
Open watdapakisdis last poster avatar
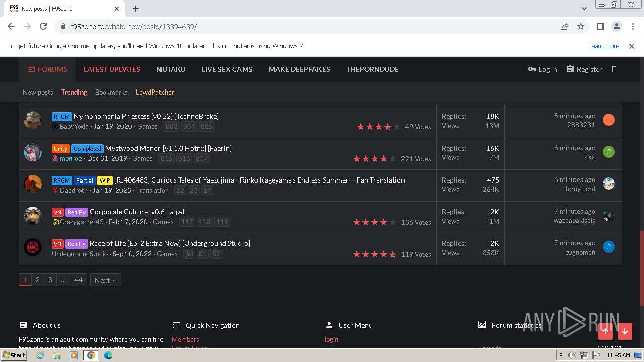(609, 215)
